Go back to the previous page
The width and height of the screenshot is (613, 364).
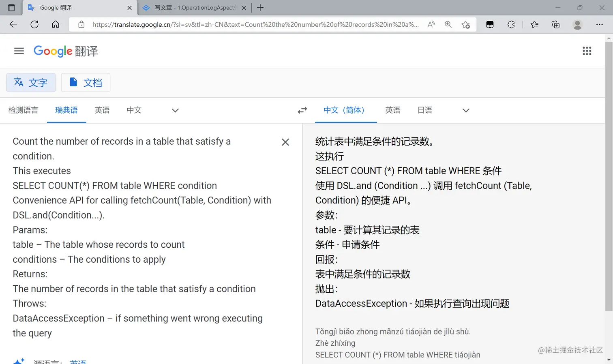pos(13,24)
